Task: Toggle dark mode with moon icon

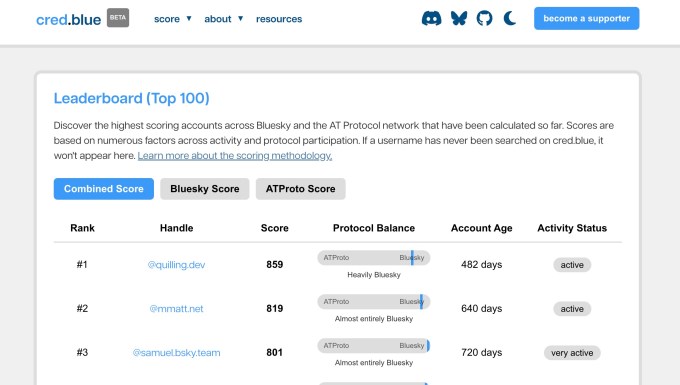Action: [510, 19]
